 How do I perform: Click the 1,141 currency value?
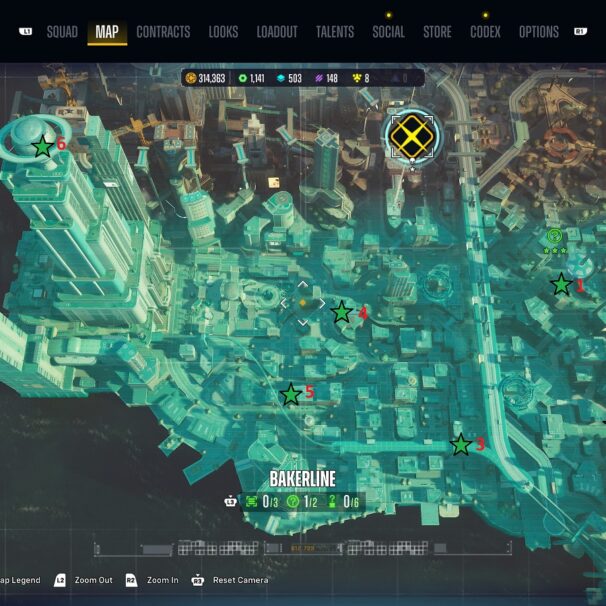click(x=257, y=78)
